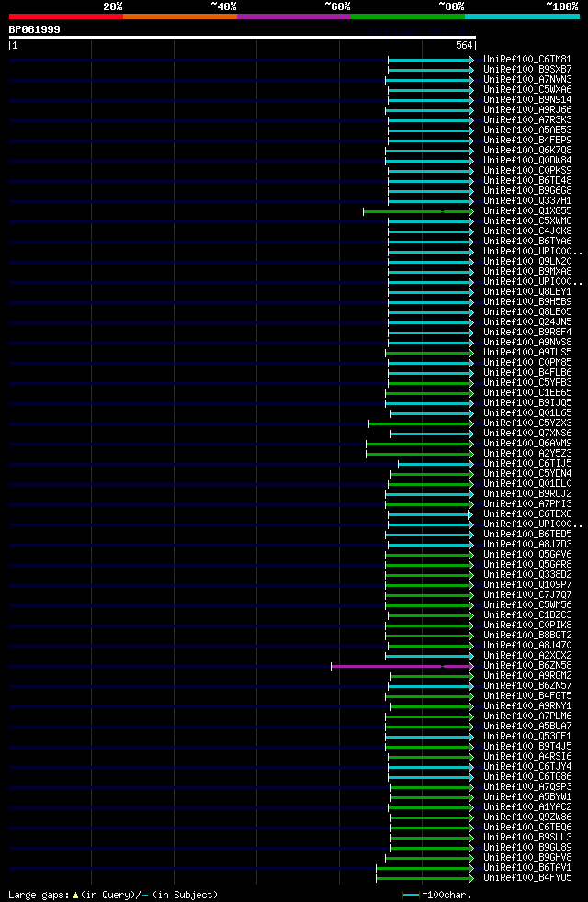Screen dimensions: 588x902
Task: Select the UniRef100_Q1XG55 label
Action: click(x=527, y=211)
